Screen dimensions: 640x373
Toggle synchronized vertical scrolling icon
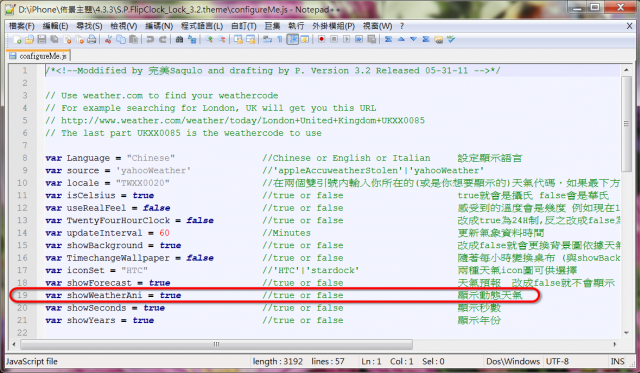238,40
